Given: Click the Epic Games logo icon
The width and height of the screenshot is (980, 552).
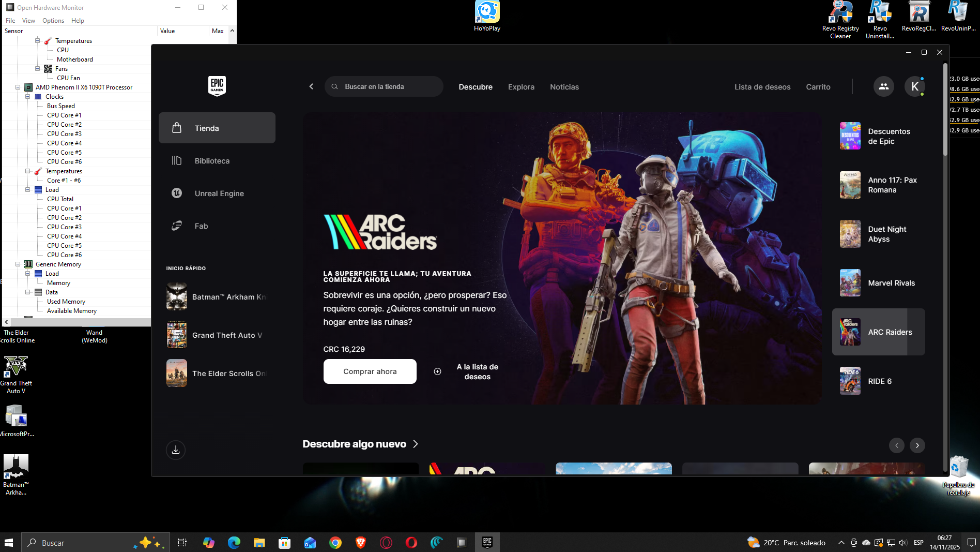Looking at the screenshot, I should (217, 86).
